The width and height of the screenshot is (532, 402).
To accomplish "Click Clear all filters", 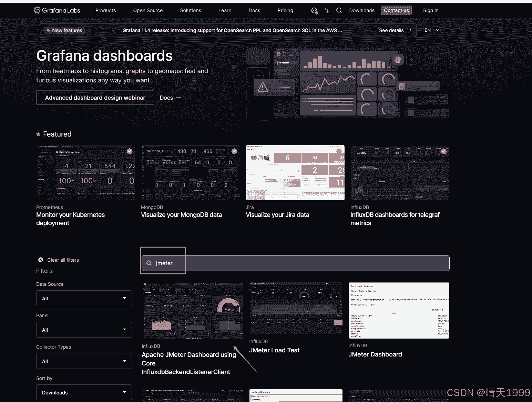I will (x=63, y=260).
